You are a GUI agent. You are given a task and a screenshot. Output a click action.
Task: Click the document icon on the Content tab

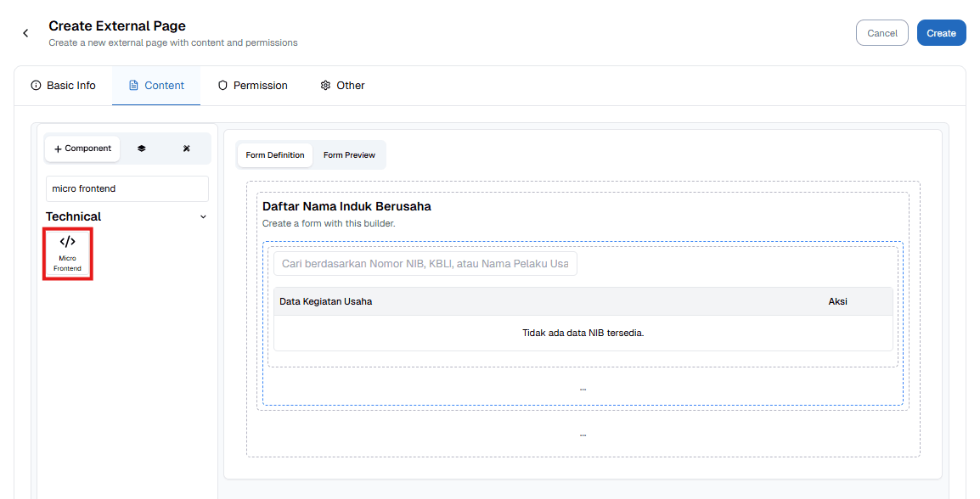coord(132,85)
